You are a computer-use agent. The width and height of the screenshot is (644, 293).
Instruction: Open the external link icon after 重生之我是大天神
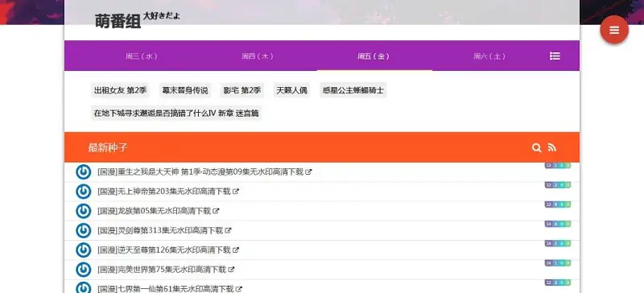coord(308,172)
